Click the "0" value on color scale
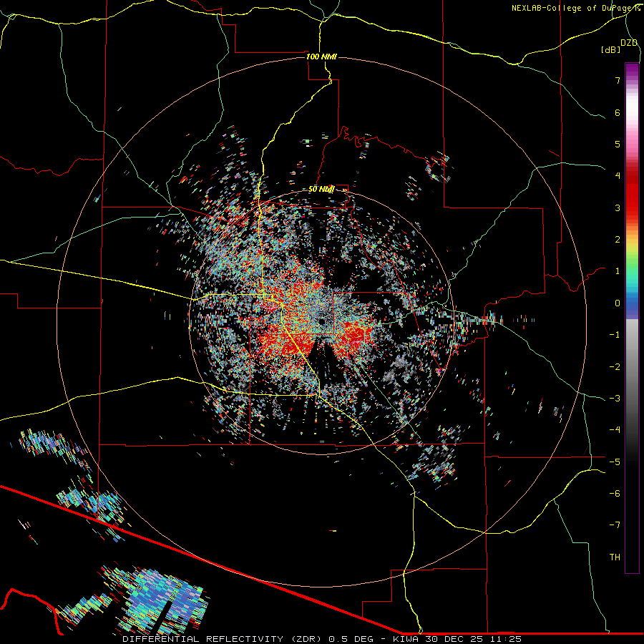This screenshot has height=644, width=644. [x=618, y=303]
